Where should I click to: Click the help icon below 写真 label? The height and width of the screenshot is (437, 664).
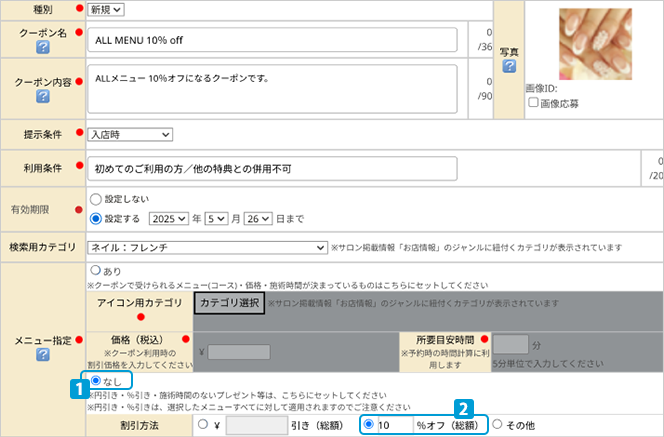click(509, 66)
